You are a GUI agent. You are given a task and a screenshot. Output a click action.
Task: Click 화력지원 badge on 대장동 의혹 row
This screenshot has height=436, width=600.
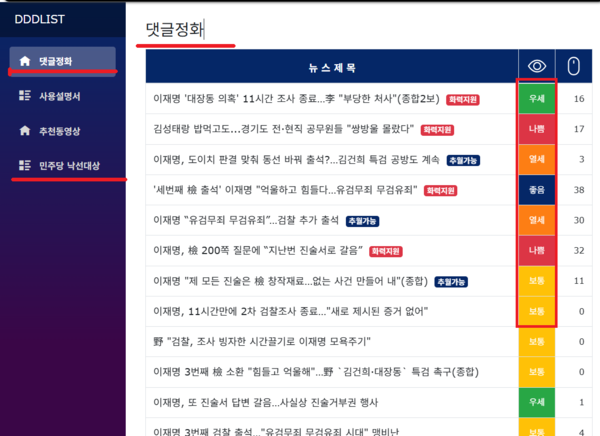[x=463, y=100]
